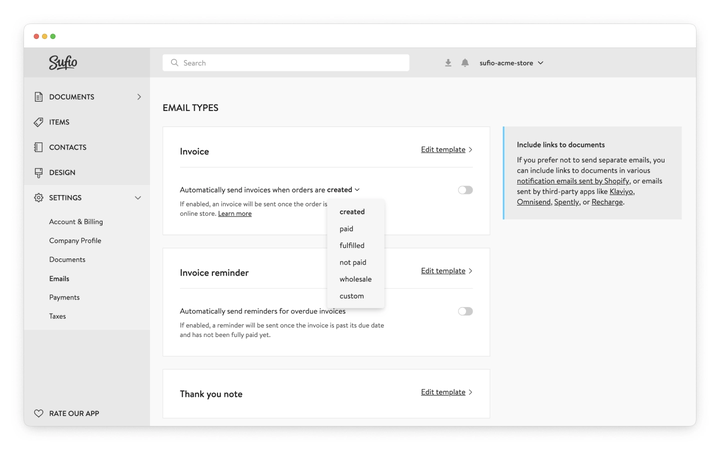The width and height of the screenshot is (720, 450).
Task: Close the 'created' order status dropdown
Action: point(343,190)
